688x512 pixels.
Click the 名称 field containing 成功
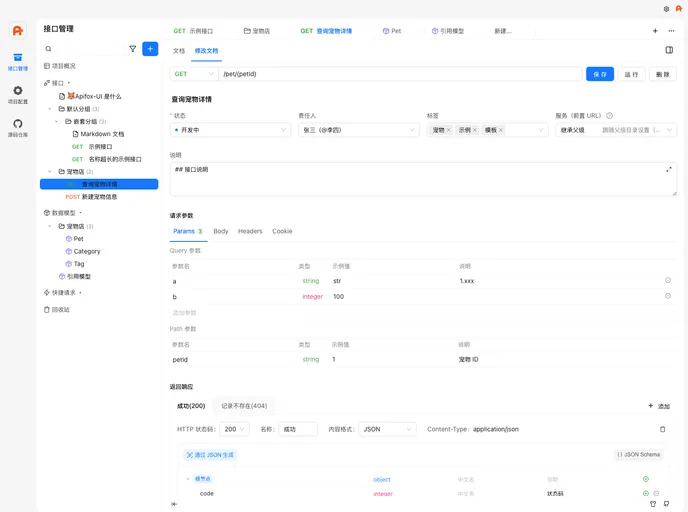pos(298,429)
